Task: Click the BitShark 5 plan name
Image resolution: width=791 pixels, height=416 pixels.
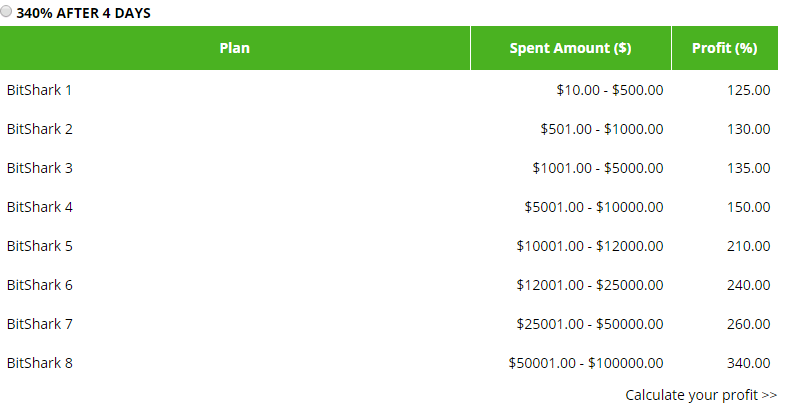Action: 40,246
